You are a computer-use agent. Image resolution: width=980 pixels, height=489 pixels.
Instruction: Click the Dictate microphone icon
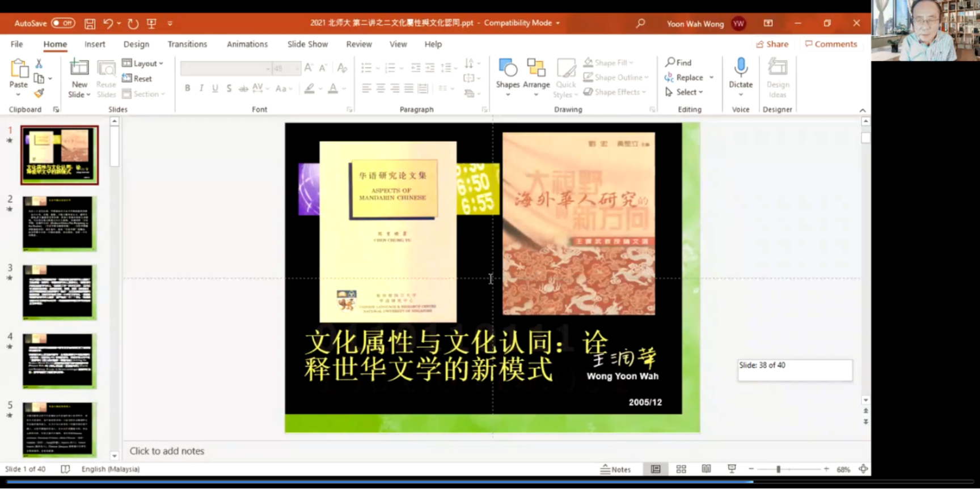[x=740, y=68]
